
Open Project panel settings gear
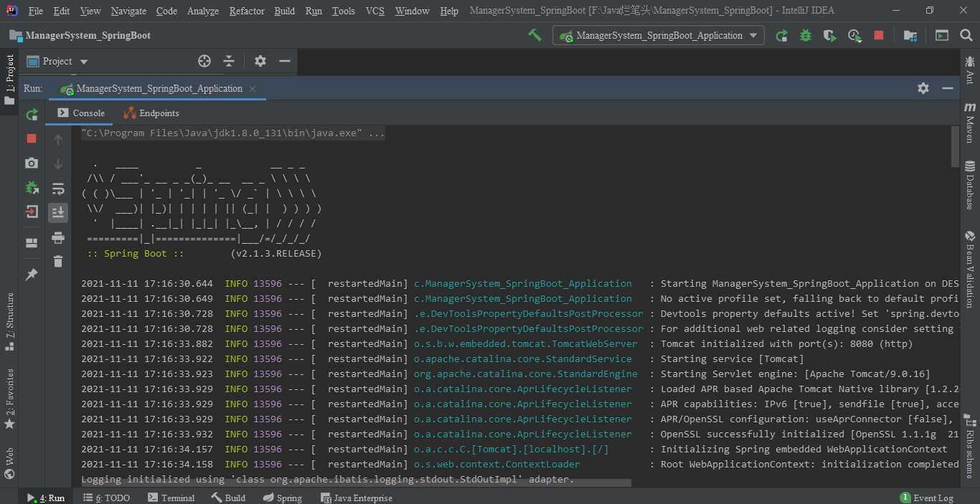coord(260,62)
